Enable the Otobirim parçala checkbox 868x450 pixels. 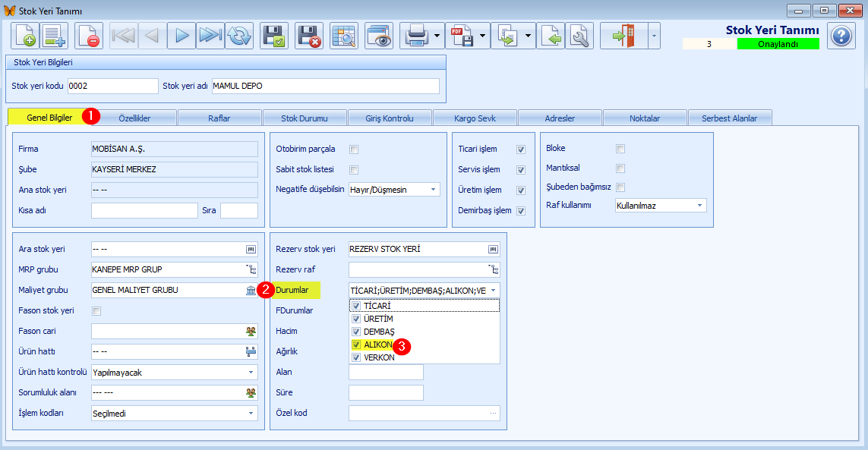point(355,149)
